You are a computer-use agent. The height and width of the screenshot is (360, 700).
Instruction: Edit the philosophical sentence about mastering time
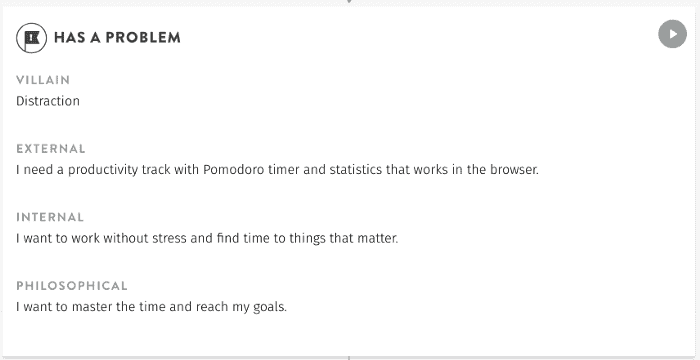point(151,307)
